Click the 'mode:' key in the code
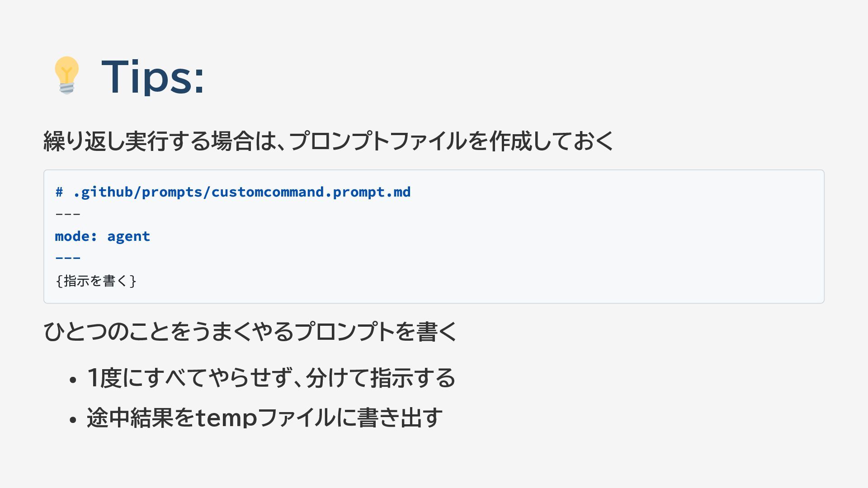Viewport: 868px width, 488px height. click(76, 236)
